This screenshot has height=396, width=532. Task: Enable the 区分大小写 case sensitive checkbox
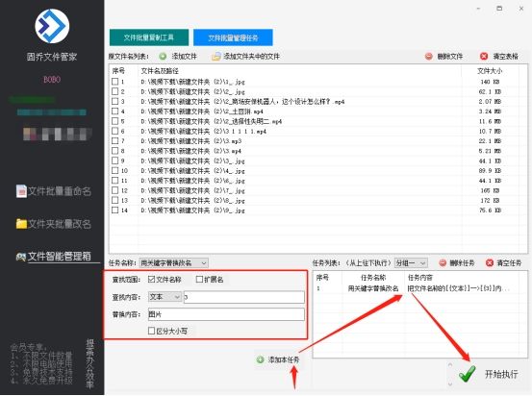click(152, 331)
